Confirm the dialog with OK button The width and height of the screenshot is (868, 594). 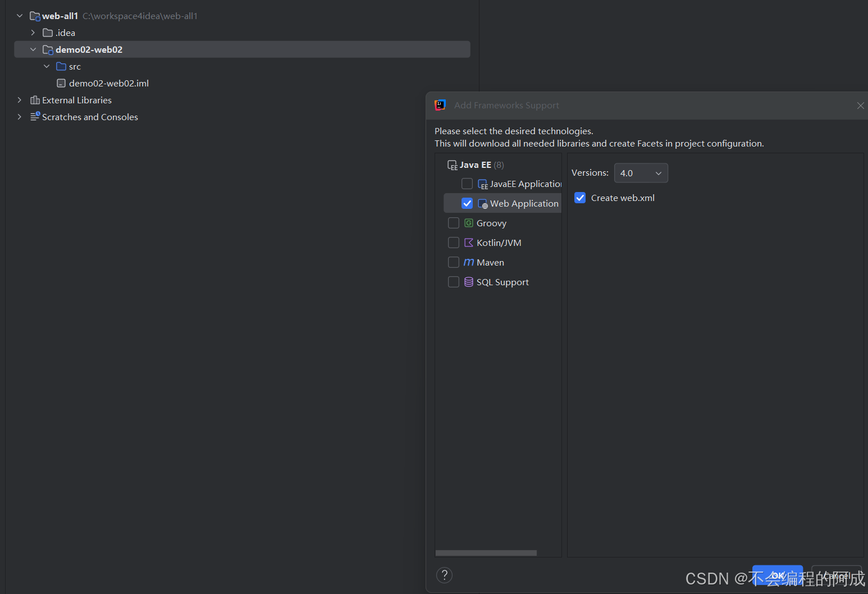coord(778,575)
